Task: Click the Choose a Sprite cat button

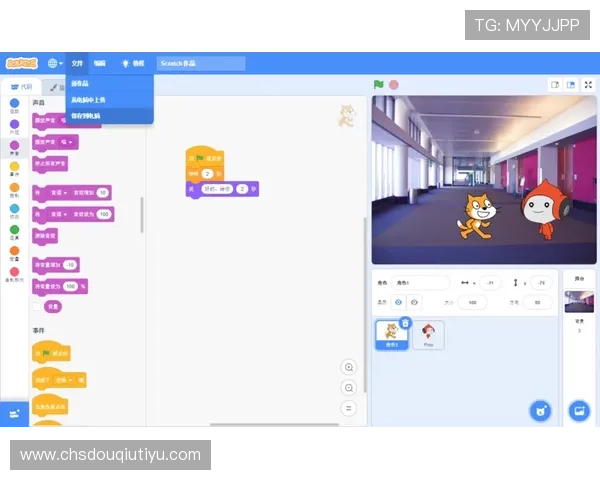Action: tap(540, 411)
